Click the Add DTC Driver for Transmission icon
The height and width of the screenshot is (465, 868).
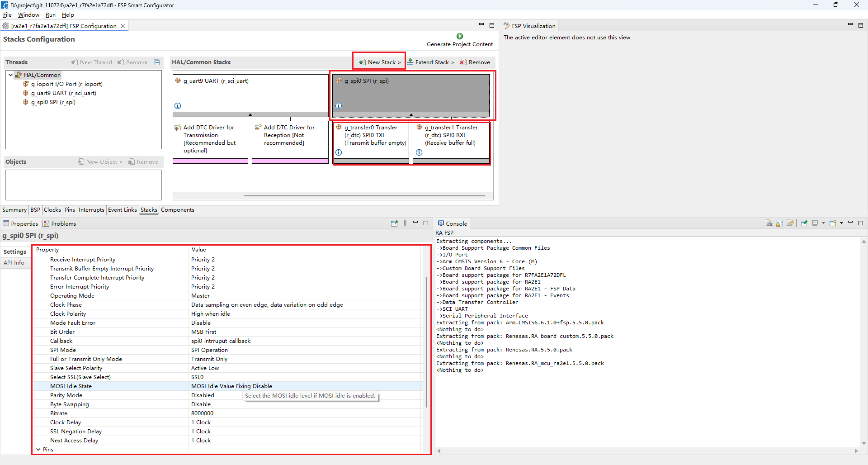pyautogui.click(x=178, y=128)
